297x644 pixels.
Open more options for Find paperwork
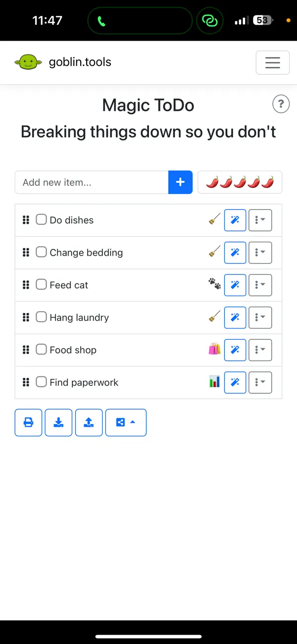click(x=260, y=382)
